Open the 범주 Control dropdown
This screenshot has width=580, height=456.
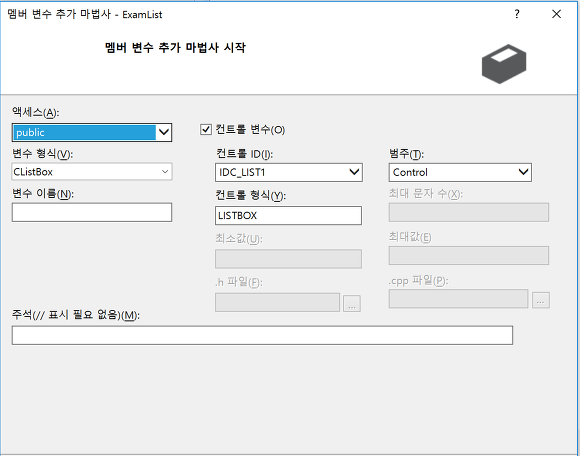460,172
